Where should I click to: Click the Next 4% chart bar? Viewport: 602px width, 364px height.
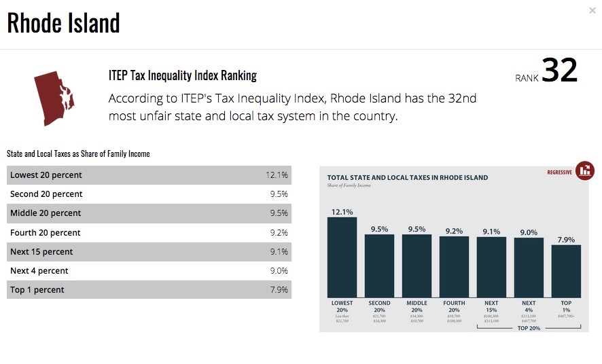529,268
